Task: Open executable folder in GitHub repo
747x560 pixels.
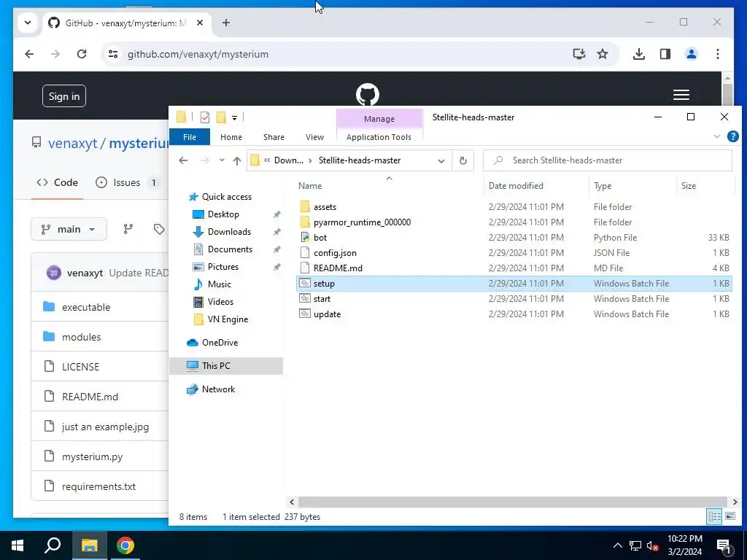Action: (x=86, y=307)
